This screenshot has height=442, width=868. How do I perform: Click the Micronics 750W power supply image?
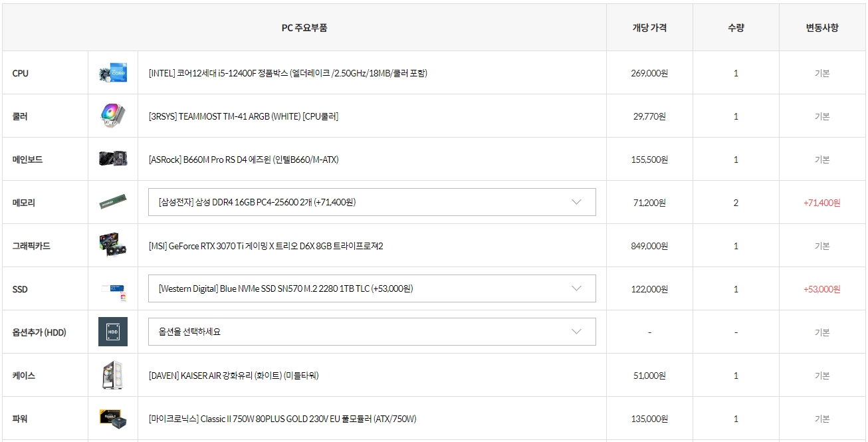pos(112,419)
